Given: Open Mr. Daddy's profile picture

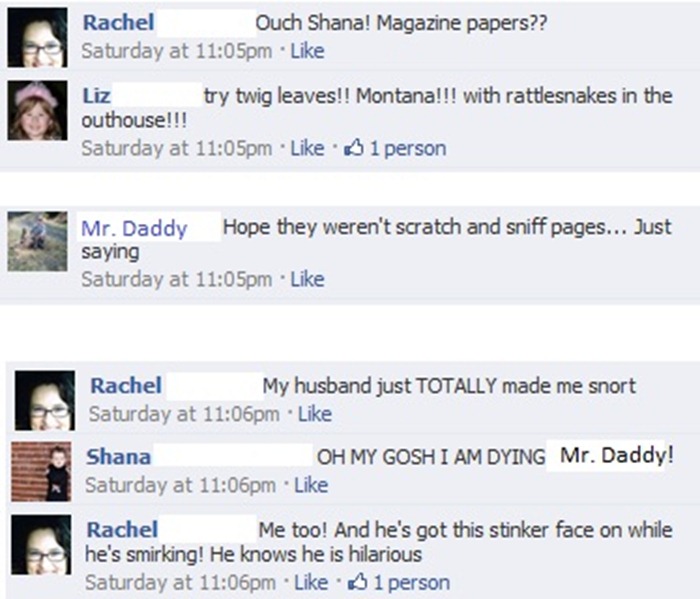Looking at the screenshot, I should pyautogui.click(x=38, y=241).
